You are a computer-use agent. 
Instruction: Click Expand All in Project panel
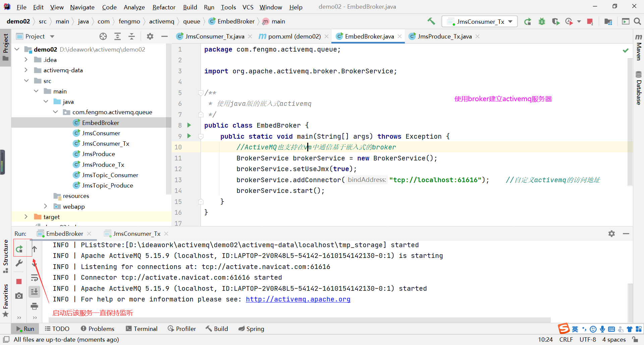117,37
